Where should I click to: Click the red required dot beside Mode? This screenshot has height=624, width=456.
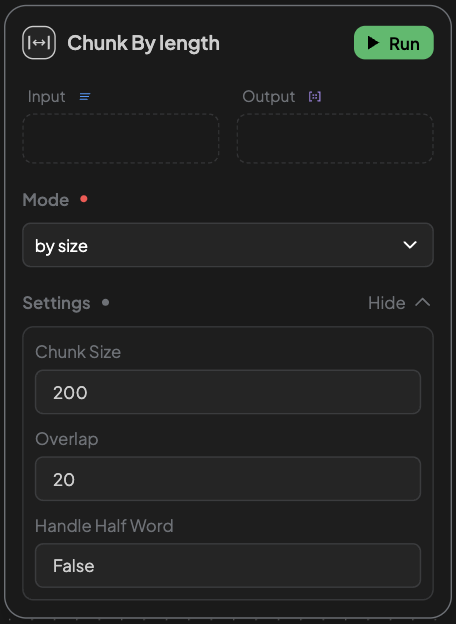[84, 199]
